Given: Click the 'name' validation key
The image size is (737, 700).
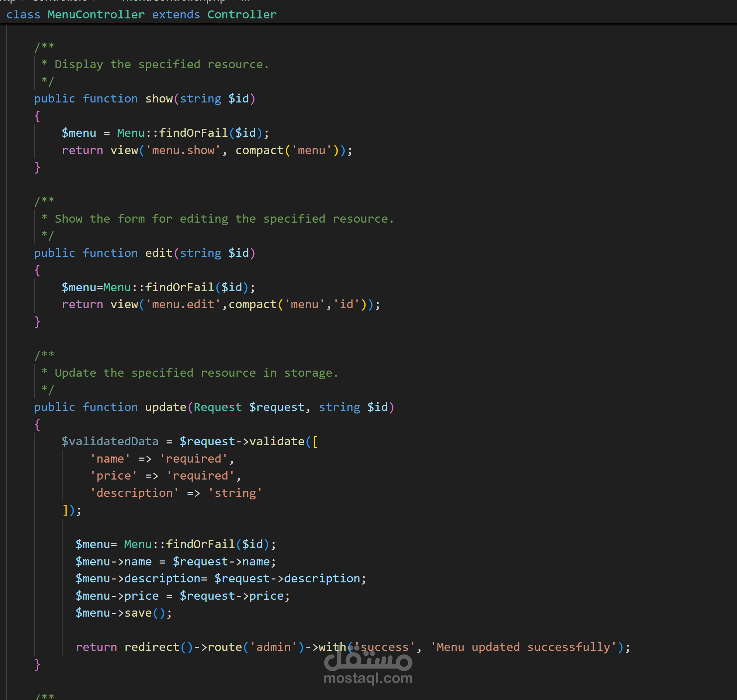Looking at the screenshot, I should [110, 459].
